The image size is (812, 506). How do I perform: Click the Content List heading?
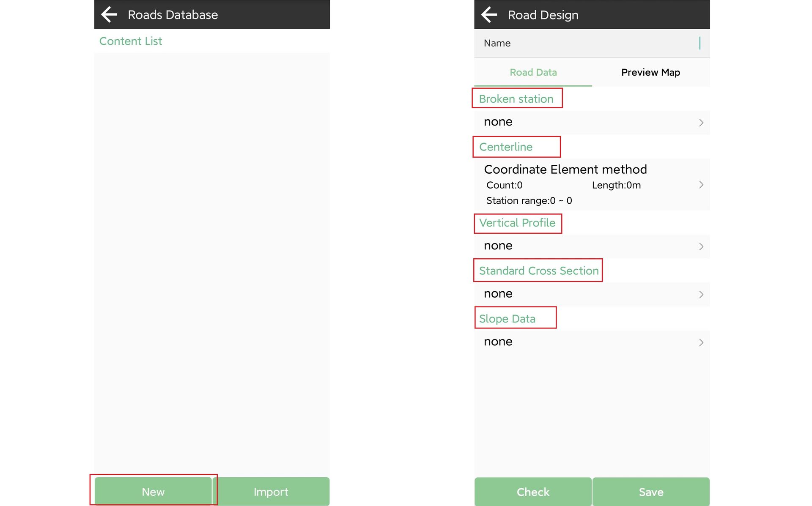130,41
